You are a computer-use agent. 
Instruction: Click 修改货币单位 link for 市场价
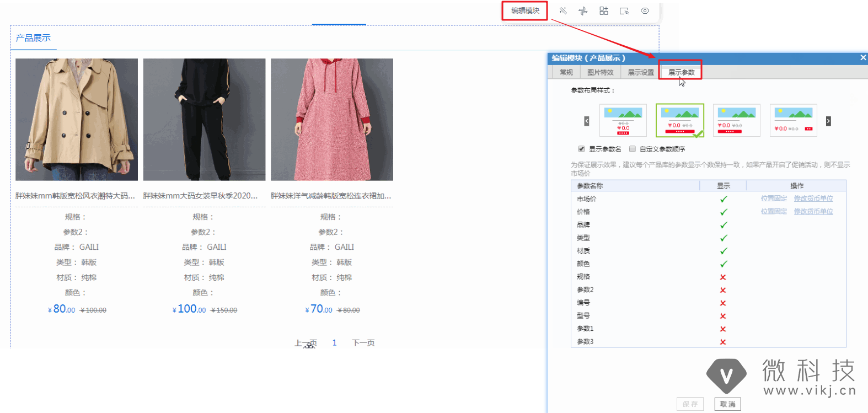[x=813, y=199]
